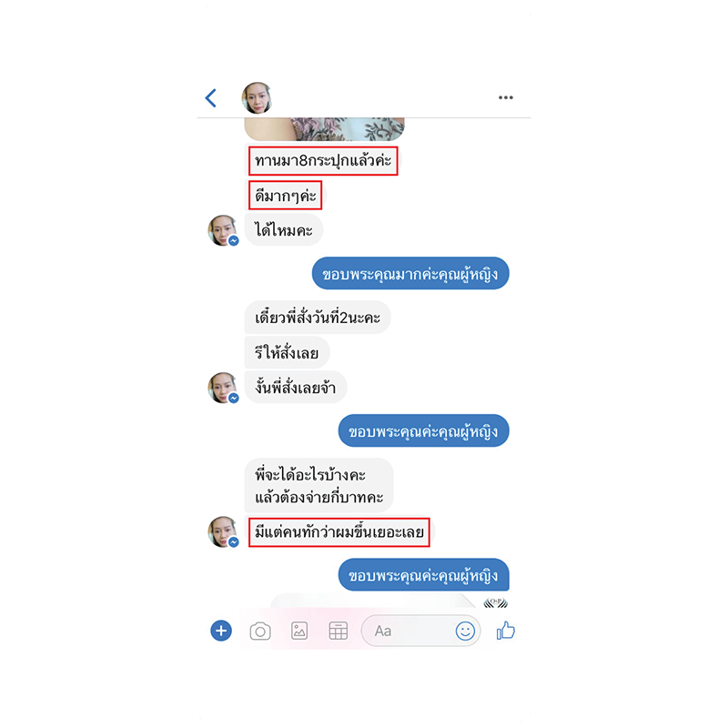Tap the blue back arrow
This screenshot has height=728, width=728.
pyautogui.click(x=211, y=98)
